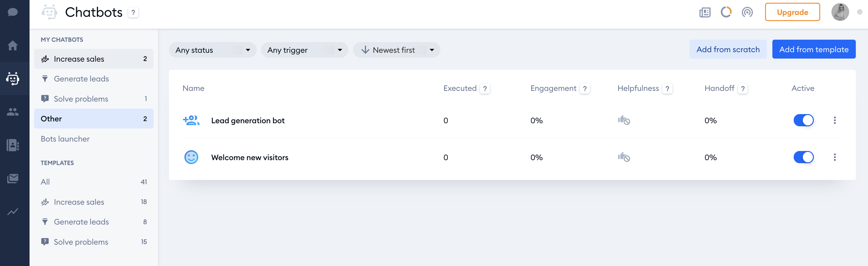Click the TEMPLATES section heading
868x266 pixels.
click(57, 163)
